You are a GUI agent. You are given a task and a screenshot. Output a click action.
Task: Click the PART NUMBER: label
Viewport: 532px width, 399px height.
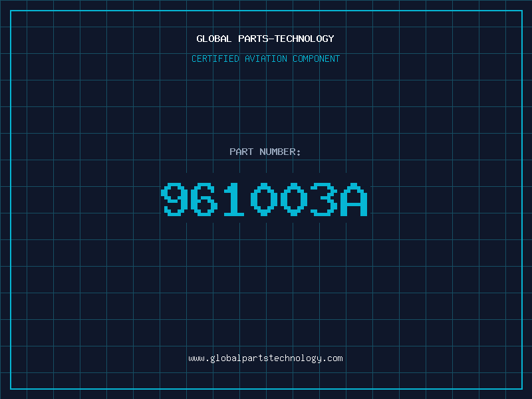[x=265, y=152]
